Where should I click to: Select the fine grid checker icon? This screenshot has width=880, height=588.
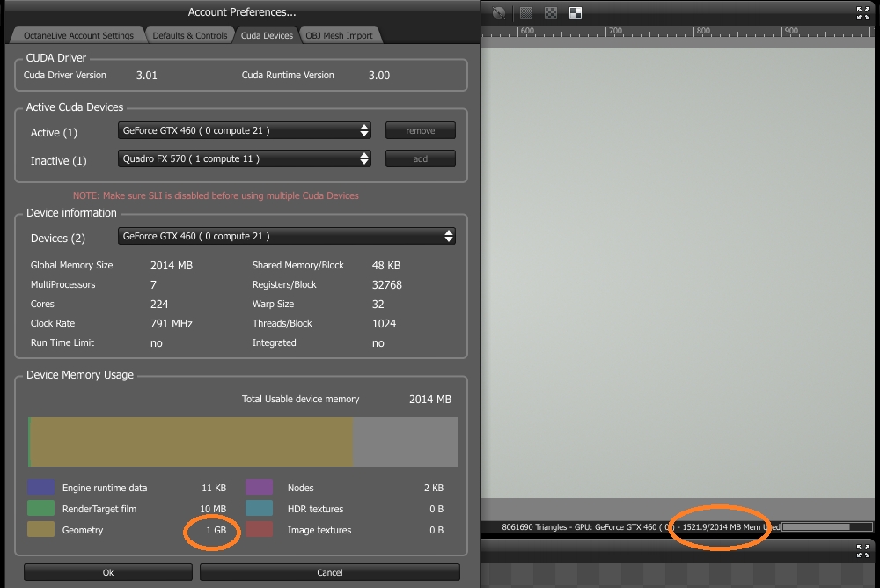[x=526, y=13]
